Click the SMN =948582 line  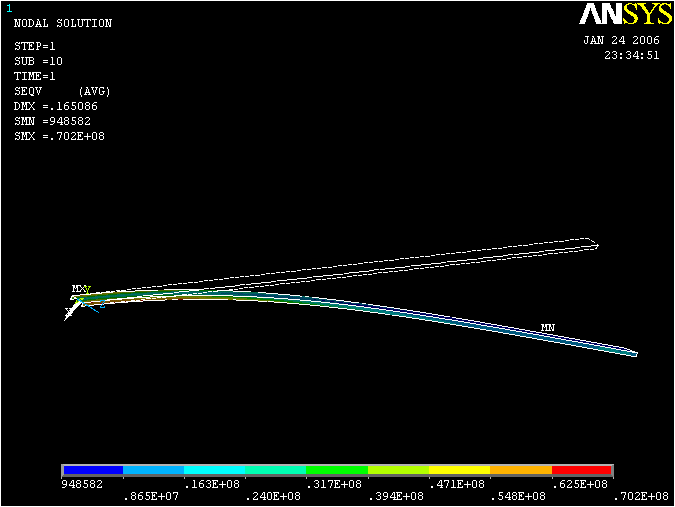click(52, 121)
